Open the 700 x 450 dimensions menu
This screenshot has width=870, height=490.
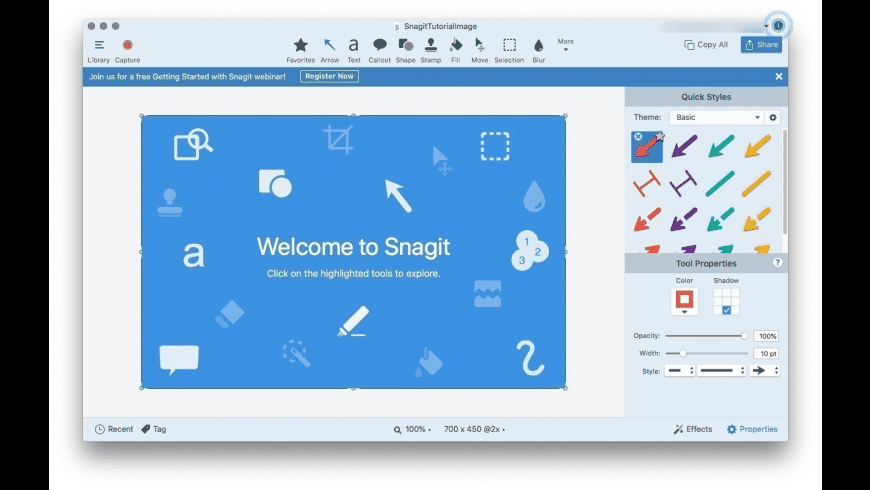(474, 430)
